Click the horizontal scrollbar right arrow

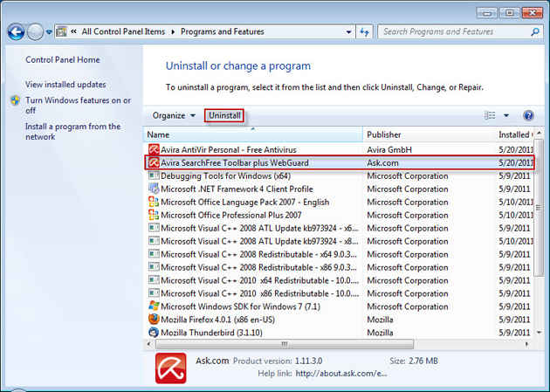tap(526, 344)
